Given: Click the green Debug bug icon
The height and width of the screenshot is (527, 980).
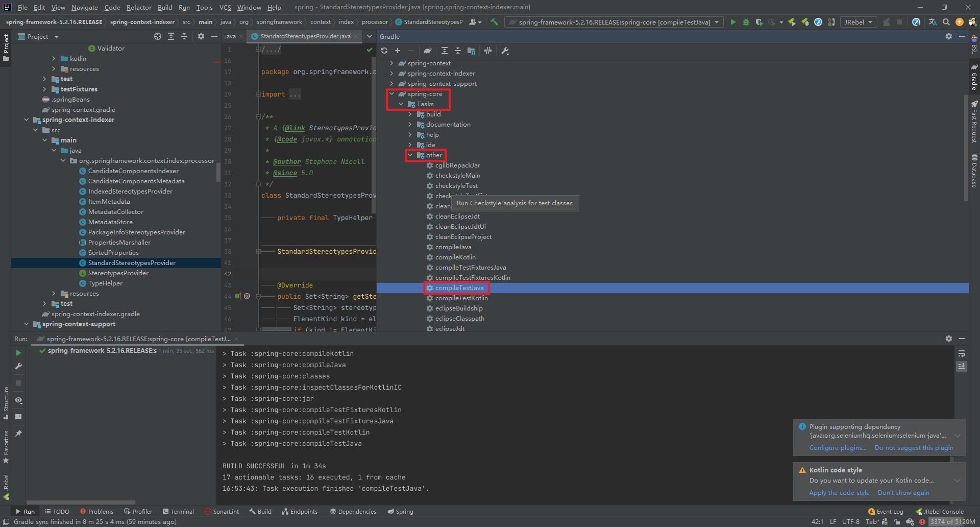Looking at the screenshot, I should tap(746, 22).
